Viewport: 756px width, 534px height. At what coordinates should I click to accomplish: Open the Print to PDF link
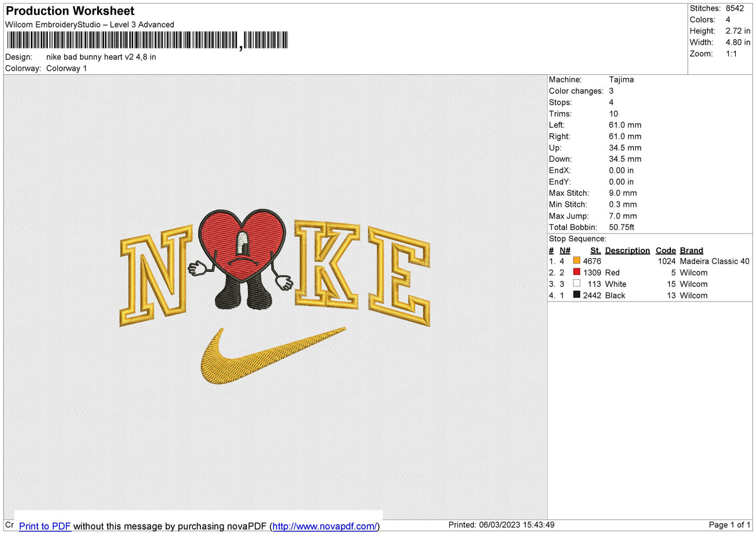click(45, 526)
